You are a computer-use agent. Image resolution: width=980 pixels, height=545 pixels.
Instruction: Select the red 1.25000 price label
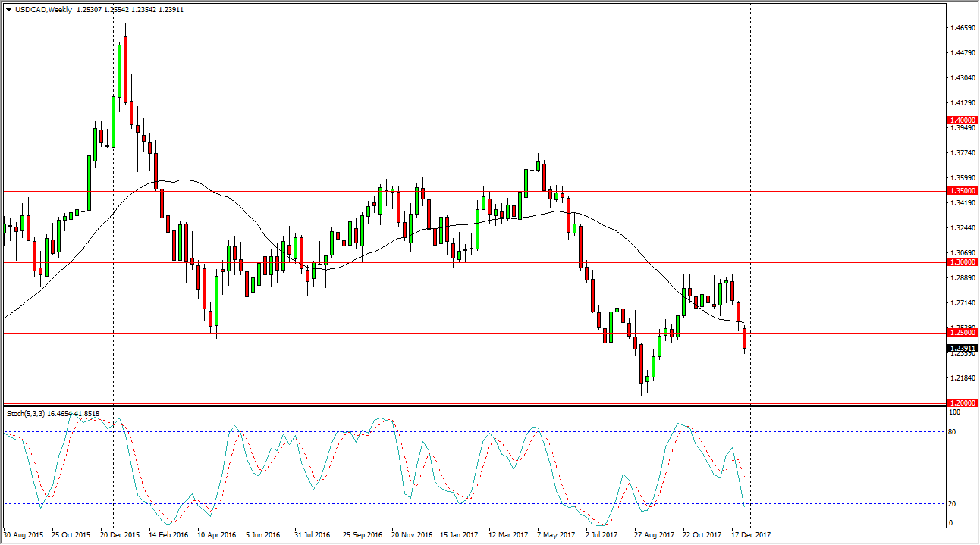click(x=963, y=333)
